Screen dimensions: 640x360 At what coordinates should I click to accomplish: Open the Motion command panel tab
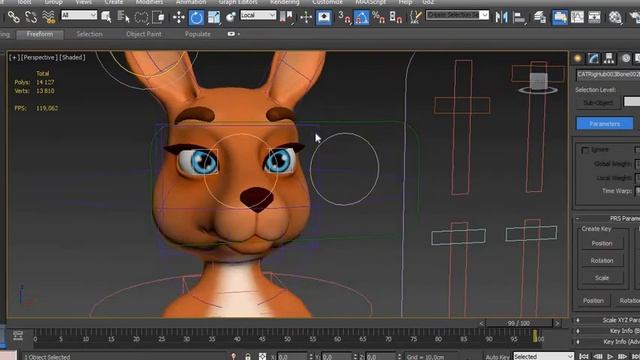626,59
